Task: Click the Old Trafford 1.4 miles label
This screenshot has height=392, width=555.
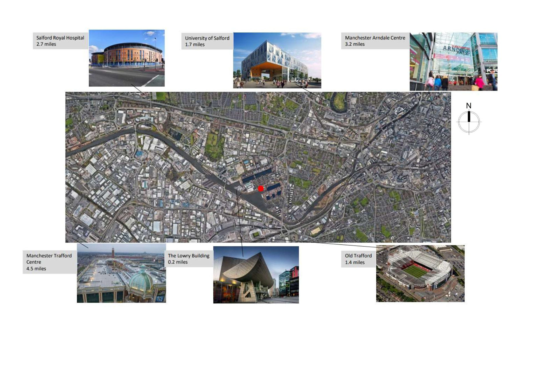Action: (358, 259)
